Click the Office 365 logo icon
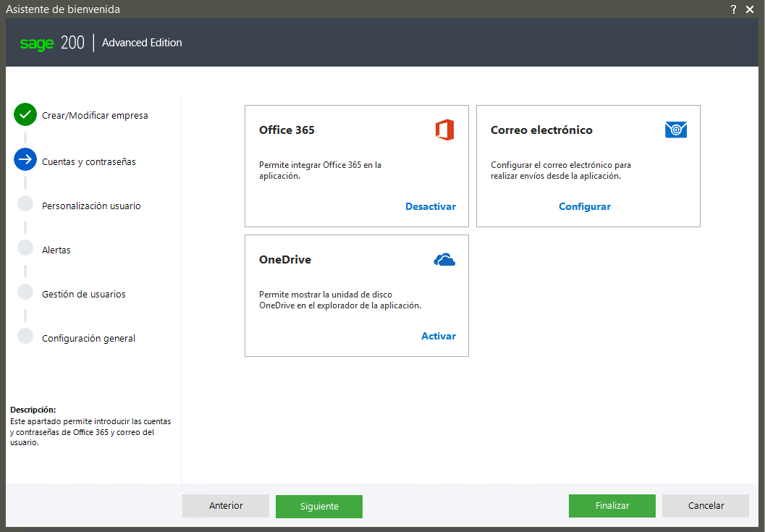Image resolution: width=765 pixels, height=532 pixels. (x=444, y=130)
